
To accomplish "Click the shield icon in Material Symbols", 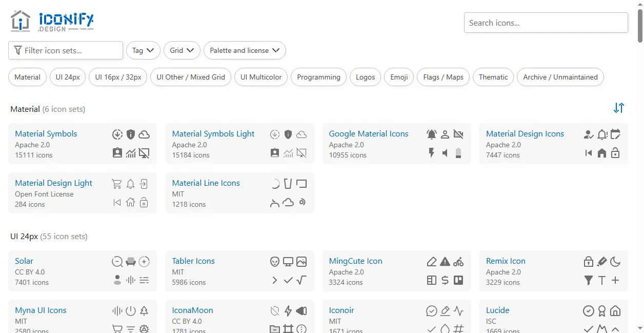I will [131, 134].
